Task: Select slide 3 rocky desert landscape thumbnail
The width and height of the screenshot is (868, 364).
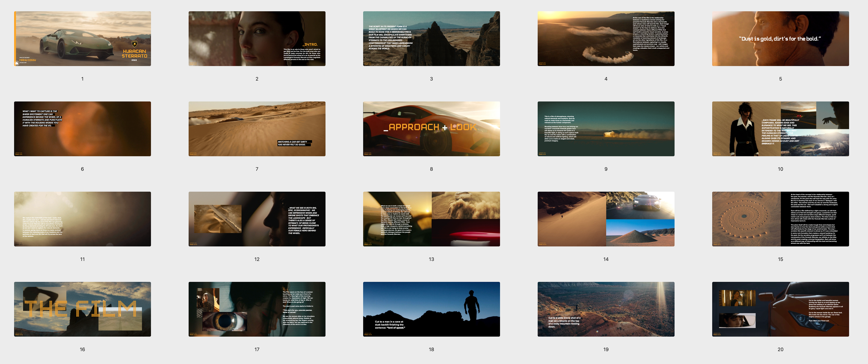Action: click(431, 39)
